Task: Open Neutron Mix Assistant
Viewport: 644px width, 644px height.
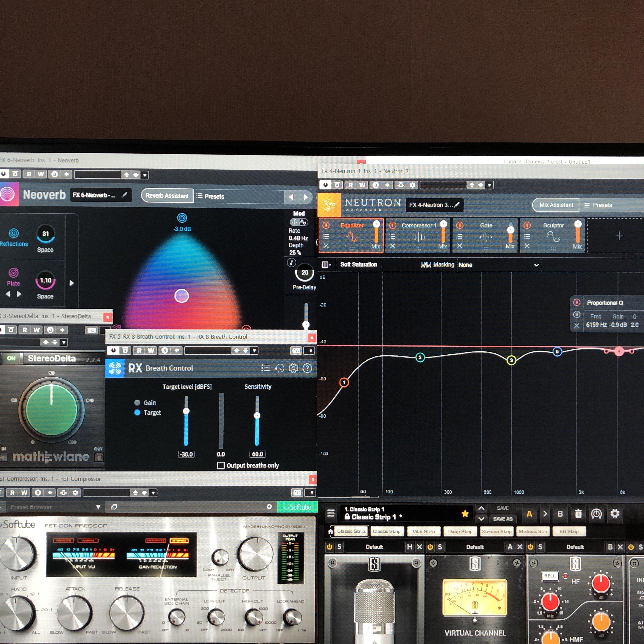Action: pos(556,205)
